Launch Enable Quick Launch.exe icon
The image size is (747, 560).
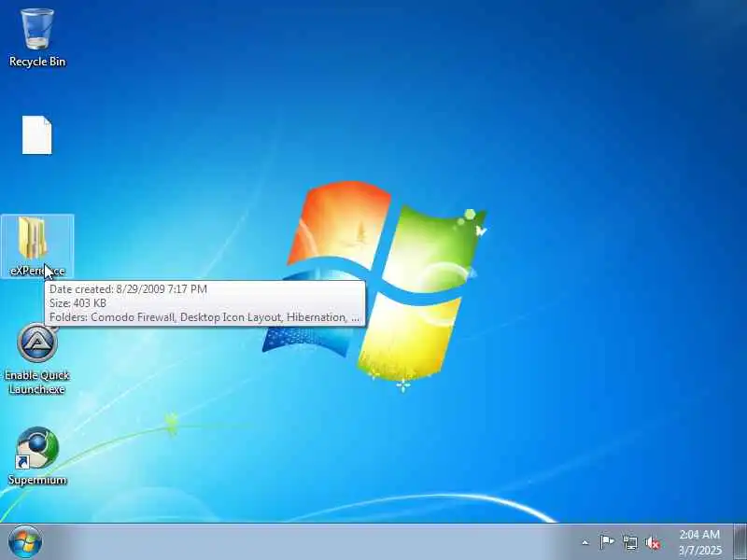(x=37, y=359)
